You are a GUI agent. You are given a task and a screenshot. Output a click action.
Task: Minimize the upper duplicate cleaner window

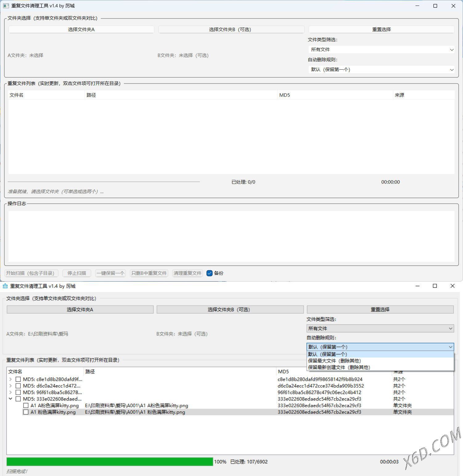417,6
